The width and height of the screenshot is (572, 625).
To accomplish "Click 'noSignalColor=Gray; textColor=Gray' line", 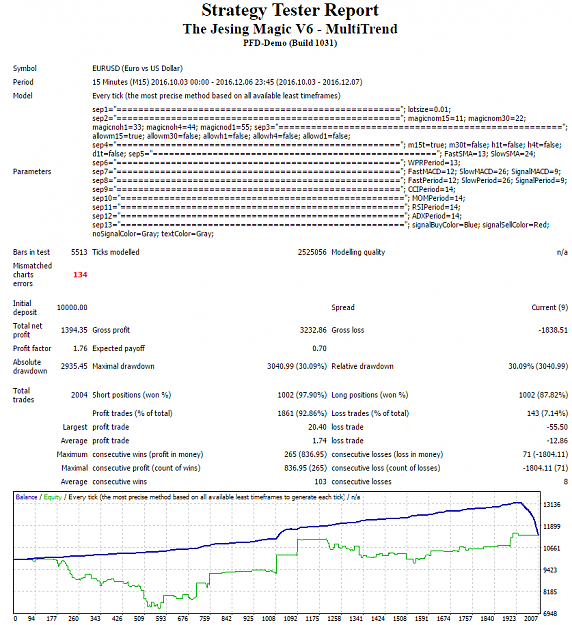I will [153, 234].
